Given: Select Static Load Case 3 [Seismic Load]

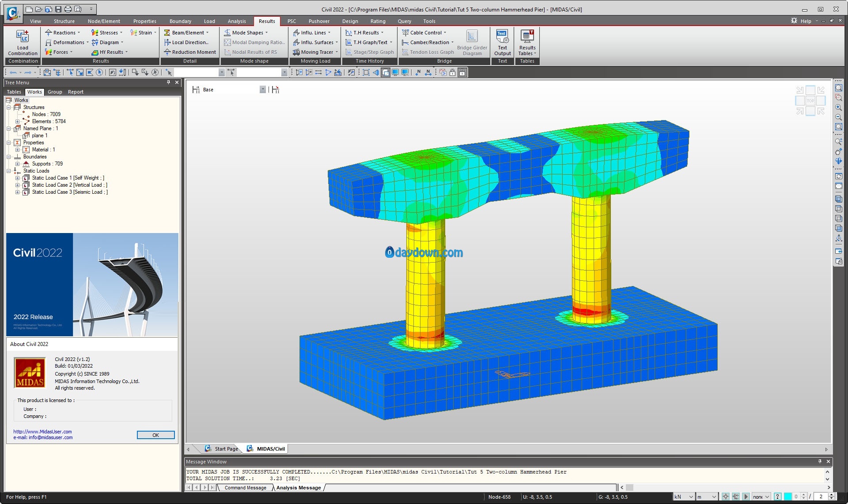Looking at the screenshot, I should coord(70,192).
